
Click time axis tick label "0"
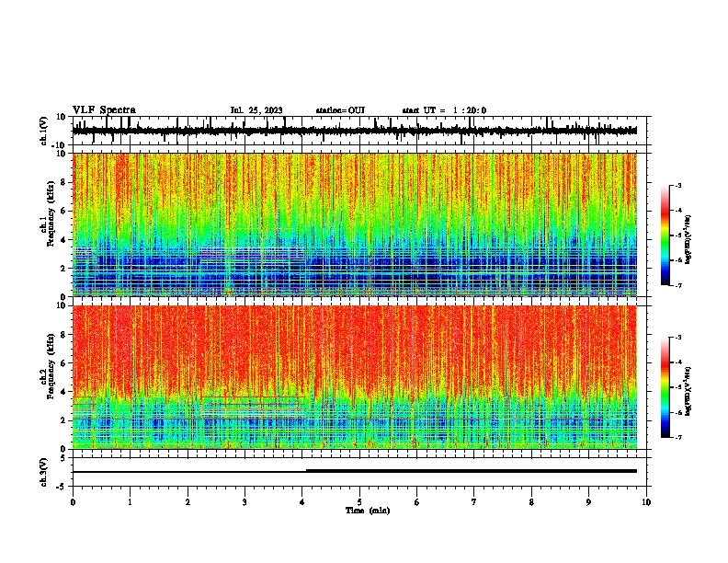click(x=73, y=501)
